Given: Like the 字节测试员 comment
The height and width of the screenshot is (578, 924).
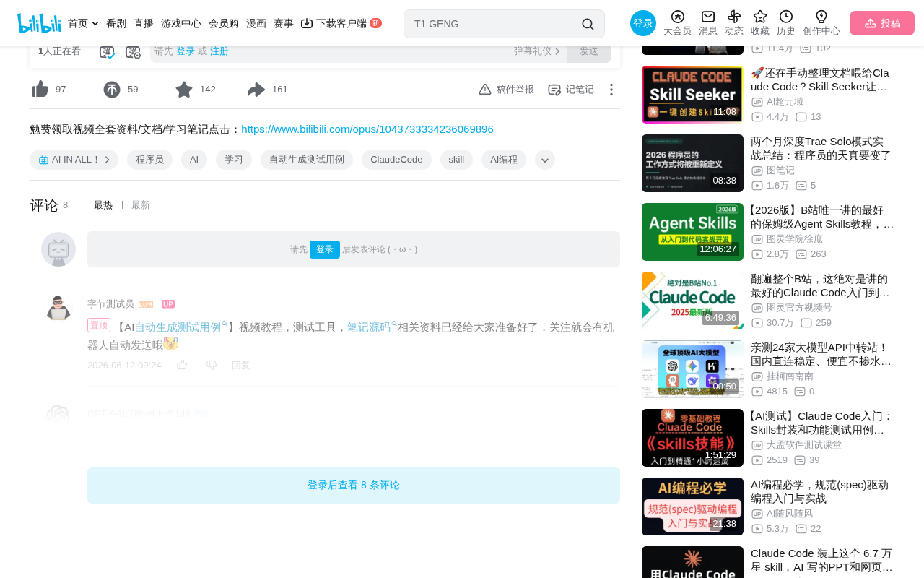Looking at the screenshot, I should click(x=182, y=365).
